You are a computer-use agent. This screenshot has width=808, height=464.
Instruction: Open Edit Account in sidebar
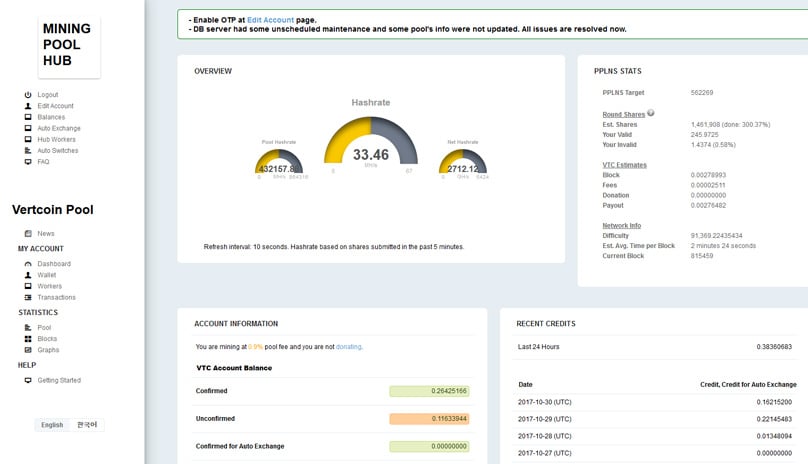click(x=55, y=106)
